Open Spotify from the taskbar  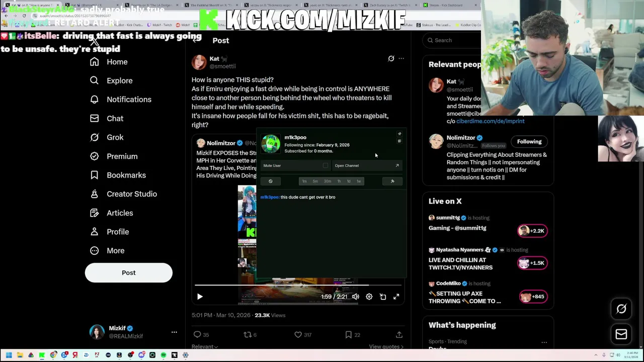click(164, 355)
